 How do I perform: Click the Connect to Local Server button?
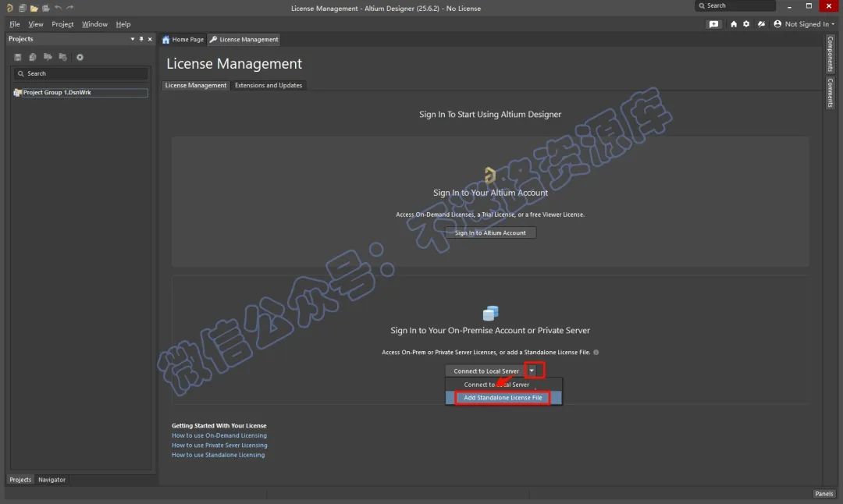(486, 371)
